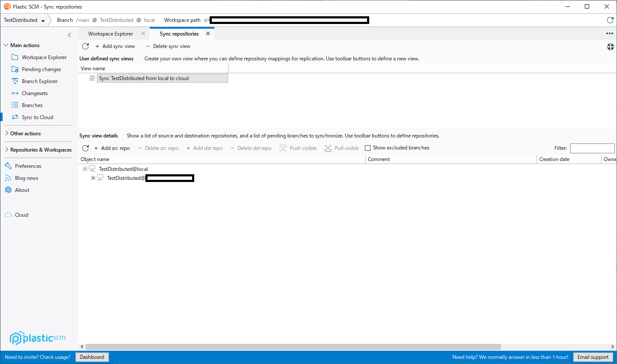Click right arrow of horizontal scrollbar
Viewport: 617px width, 364px height.
click(x=613, y=347)
